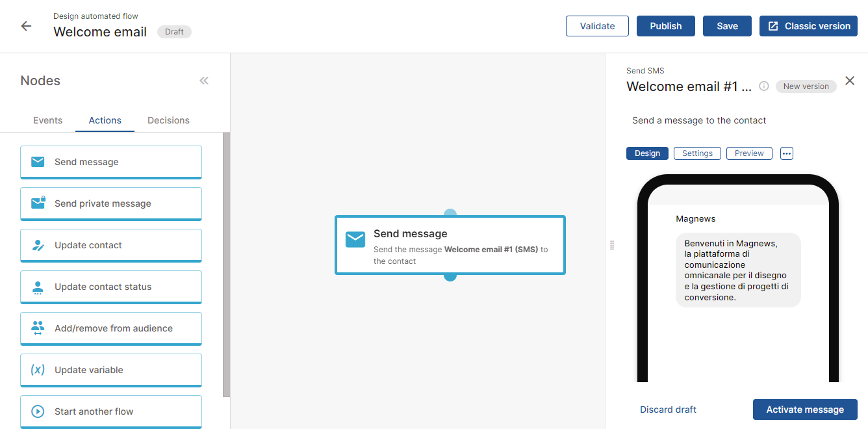Viewport: 868px width, 429px height.
Task: Click the back arrow icon
Action: (26, 26)
